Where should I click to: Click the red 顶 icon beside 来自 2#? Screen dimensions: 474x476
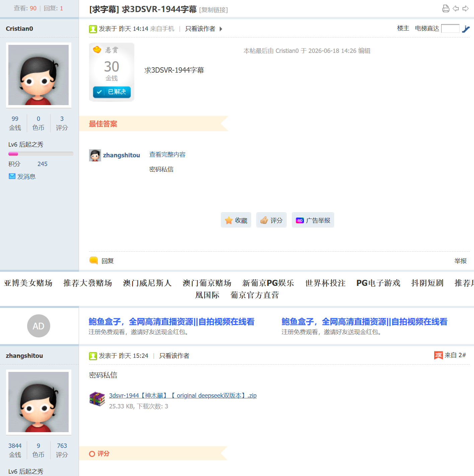[x=439, y=355]
